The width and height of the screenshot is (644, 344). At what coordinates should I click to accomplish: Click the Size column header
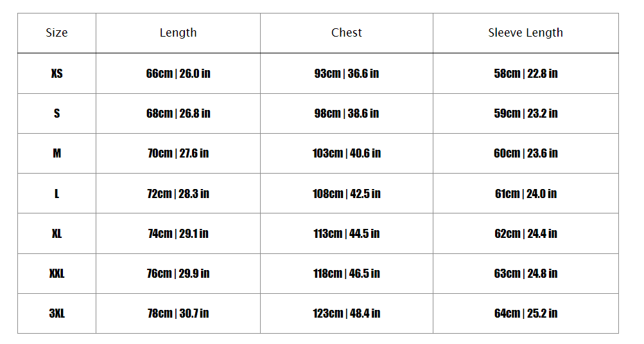pos(57,33)
